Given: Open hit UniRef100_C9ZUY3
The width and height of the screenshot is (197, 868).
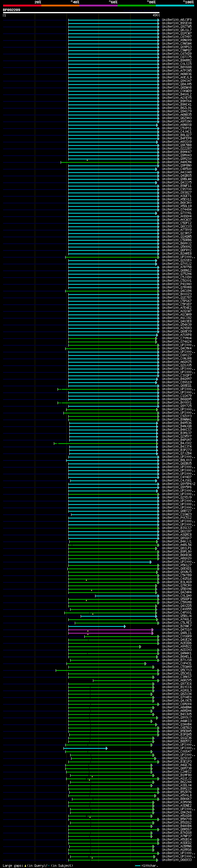Looking at the screenshot, I should point(176,416).
